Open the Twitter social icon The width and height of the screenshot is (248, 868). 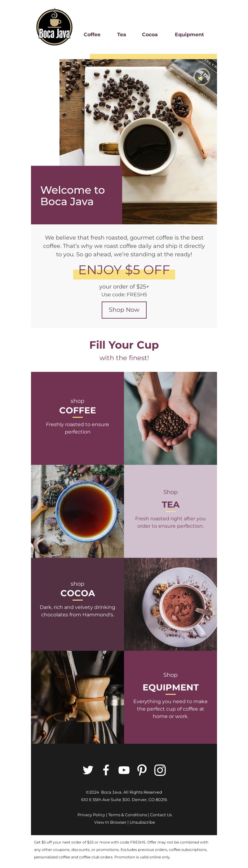[88, 770]
